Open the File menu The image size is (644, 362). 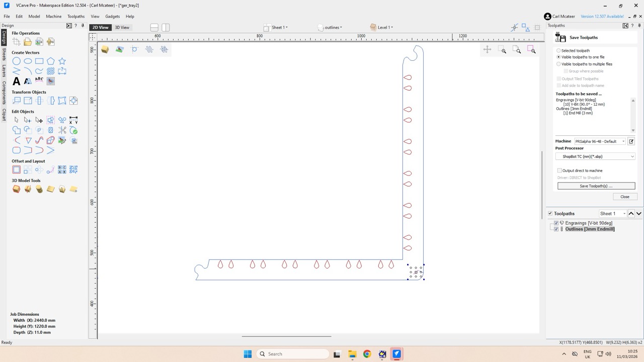coord(7,16)
